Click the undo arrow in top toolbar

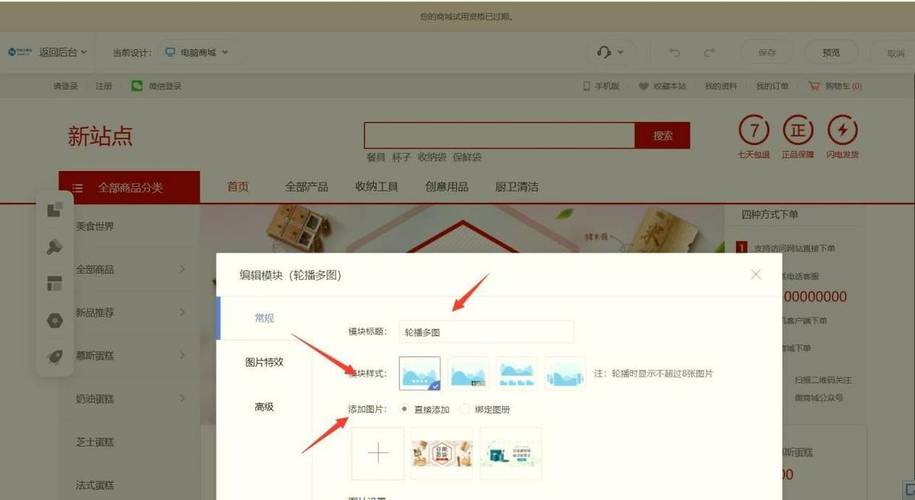click(675, 52)
